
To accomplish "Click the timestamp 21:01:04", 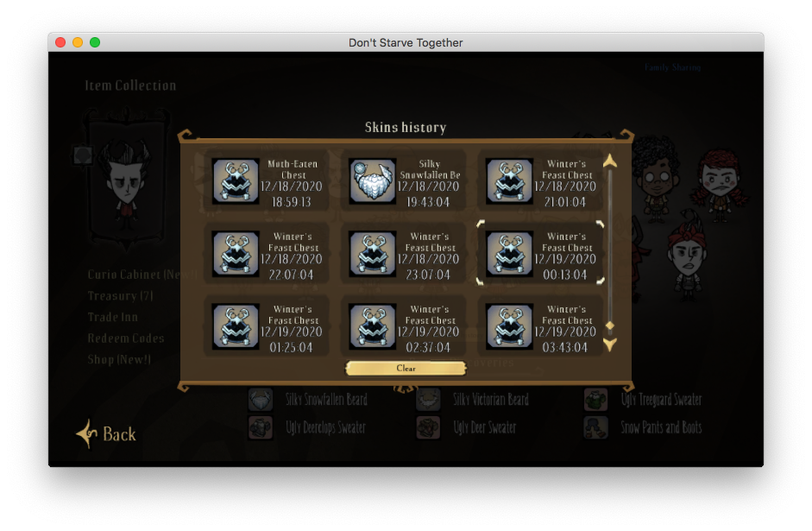I will coord(564,202).
